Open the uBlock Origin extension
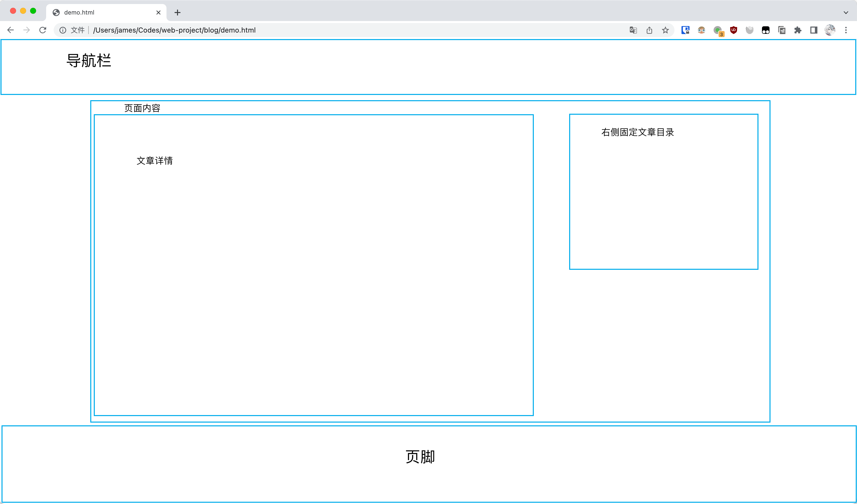Viewport: 857px width, 504px height. coord(734,30)
